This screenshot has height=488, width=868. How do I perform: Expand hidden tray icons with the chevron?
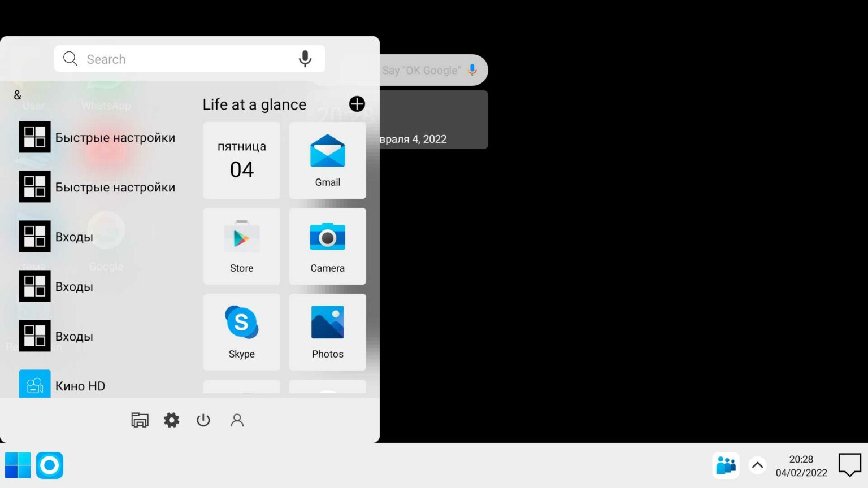tap(757, 465)
